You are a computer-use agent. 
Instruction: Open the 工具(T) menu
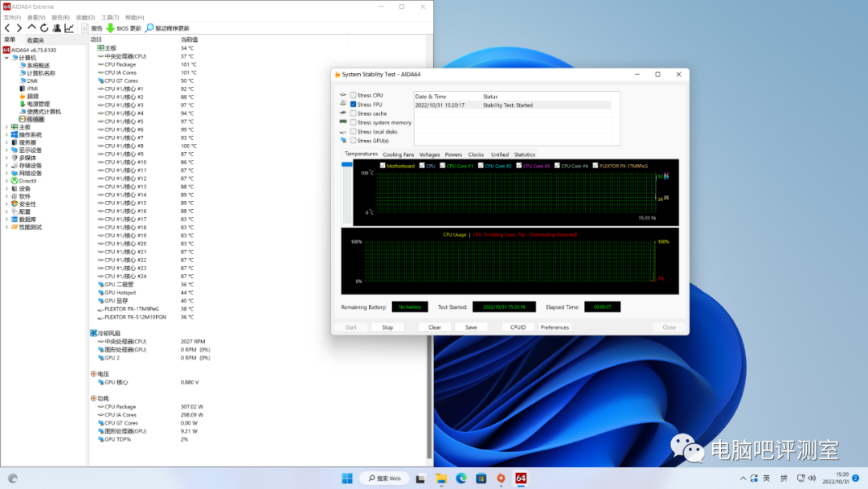pyautogui.click(x=110, y=18)
